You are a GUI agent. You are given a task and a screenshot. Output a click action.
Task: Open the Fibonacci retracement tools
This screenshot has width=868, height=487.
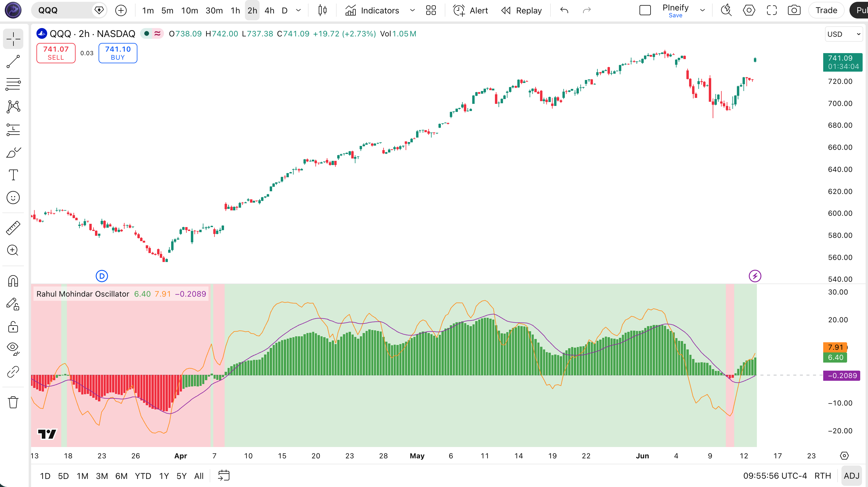(13, 84)
